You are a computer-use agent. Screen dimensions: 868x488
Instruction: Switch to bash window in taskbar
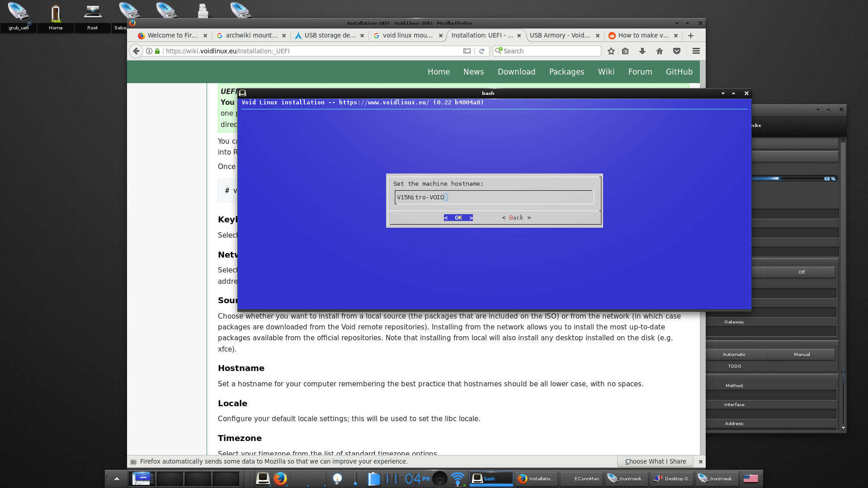pos(491,479)
